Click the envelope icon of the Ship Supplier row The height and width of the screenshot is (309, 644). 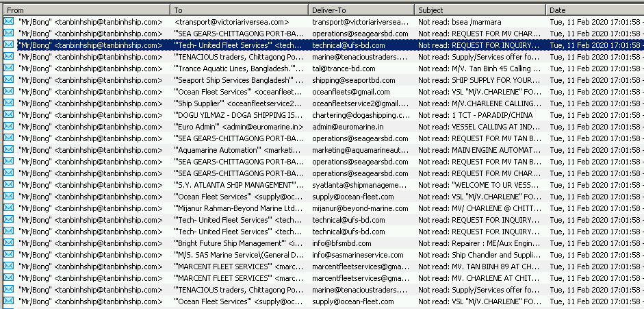pos(9,103)
